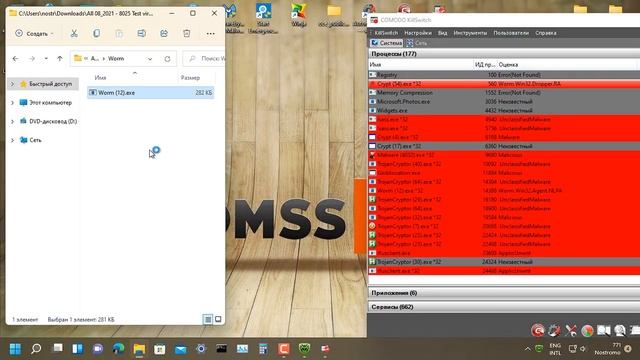Viewport: 640px width, 360px height.
Task: Click the Explorer search field
Action: click(x=204, y=59)
